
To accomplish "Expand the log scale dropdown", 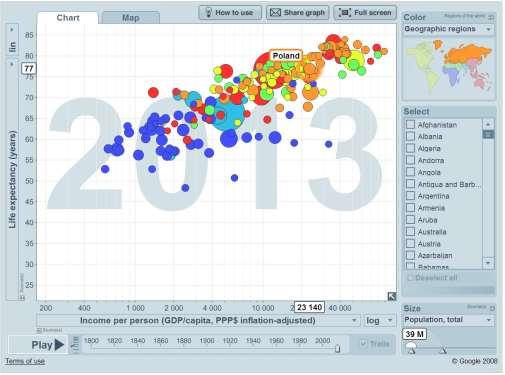I will [379, 321].
